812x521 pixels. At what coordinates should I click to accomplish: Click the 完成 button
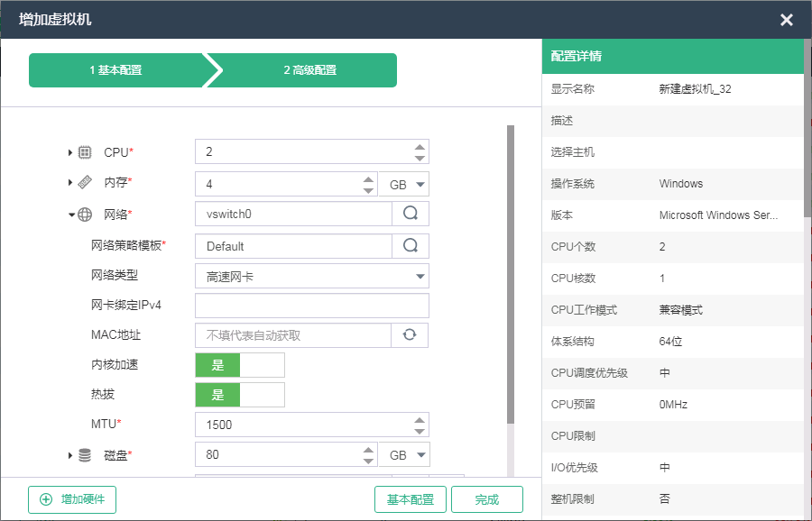pos(486,499)
